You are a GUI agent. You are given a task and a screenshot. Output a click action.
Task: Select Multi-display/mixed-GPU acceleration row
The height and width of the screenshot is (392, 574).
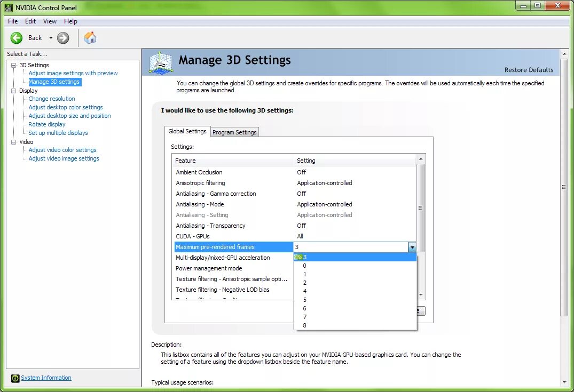tap(233, 258)
